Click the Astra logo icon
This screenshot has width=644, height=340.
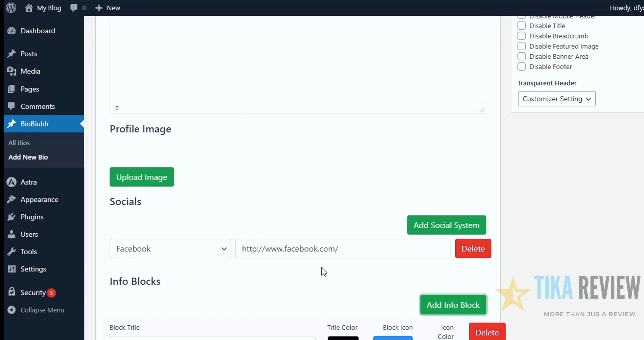[11, 182]
